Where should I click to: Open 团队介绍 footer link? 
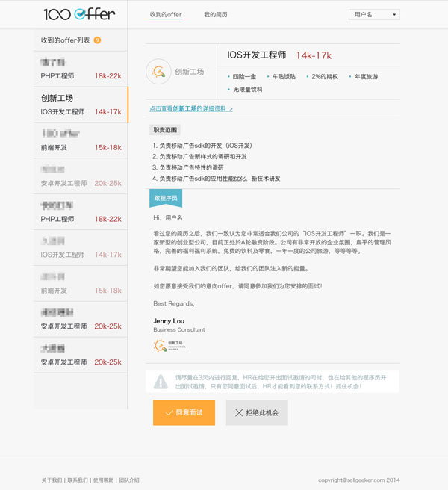click(x=128, y=480)
